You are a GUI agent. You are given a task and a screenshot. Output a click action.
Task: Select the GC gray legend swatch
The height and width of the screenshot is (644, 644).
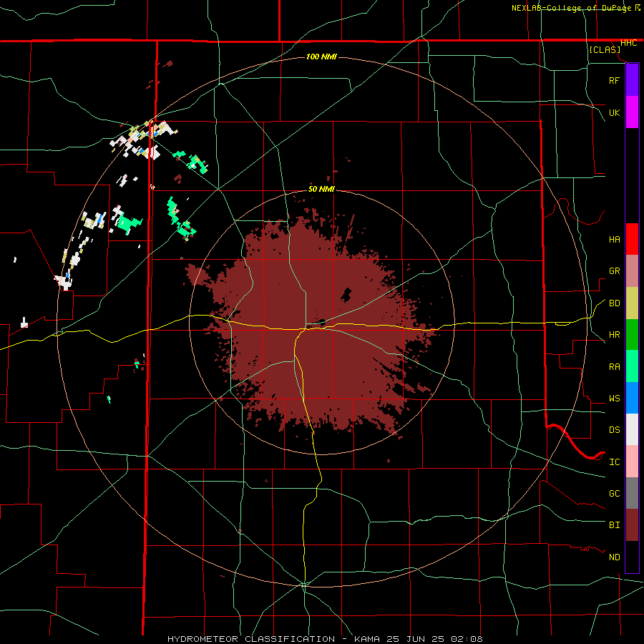[632, 493]
